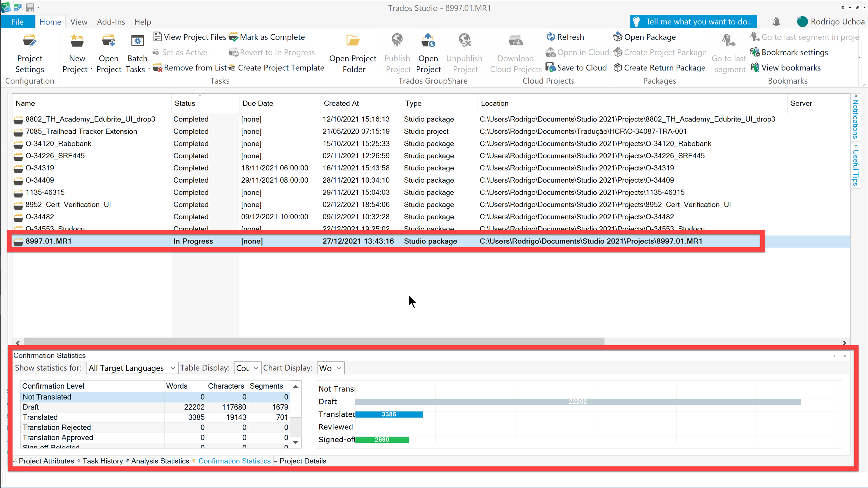Image resolution: width=868 pixels, height=488 pixels.
Task: Open the Add-Ins ribbon tab
Action: 111,22
